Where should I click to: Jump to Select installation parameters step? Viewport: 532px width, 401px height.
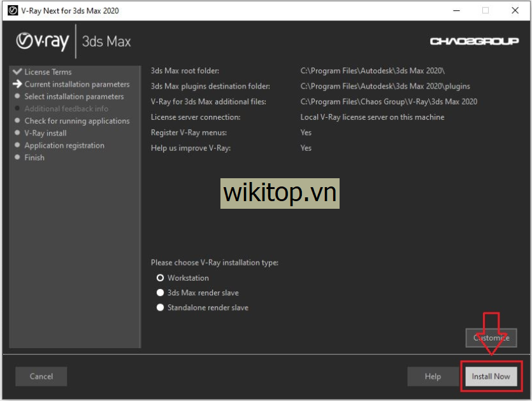point(74,97)
